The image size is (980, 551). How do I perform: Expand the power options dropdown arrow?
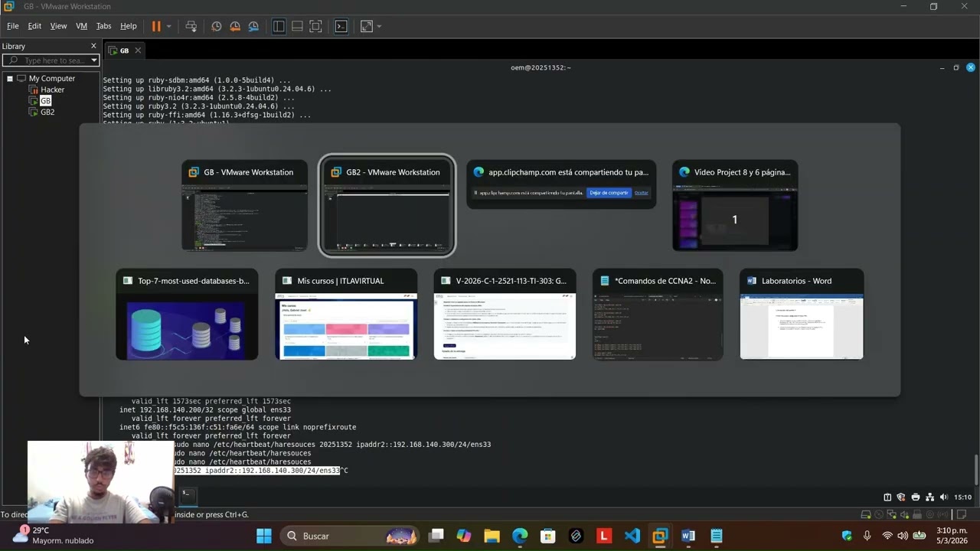click(168, 26)
